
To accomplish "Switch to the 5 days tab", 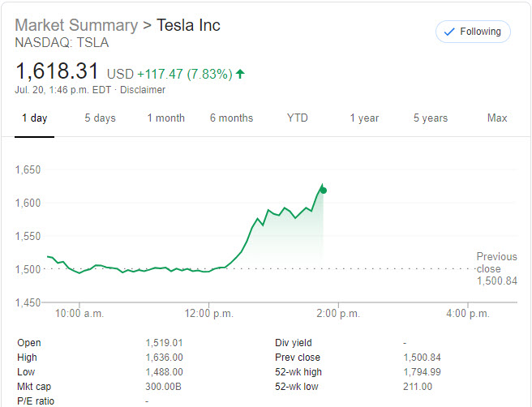I will pos(100,118).
